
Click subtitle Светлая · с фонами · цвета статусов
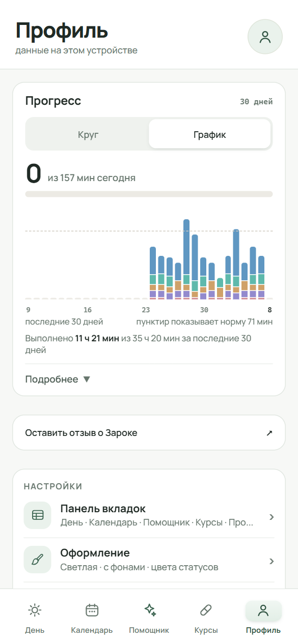click(139, 567)
